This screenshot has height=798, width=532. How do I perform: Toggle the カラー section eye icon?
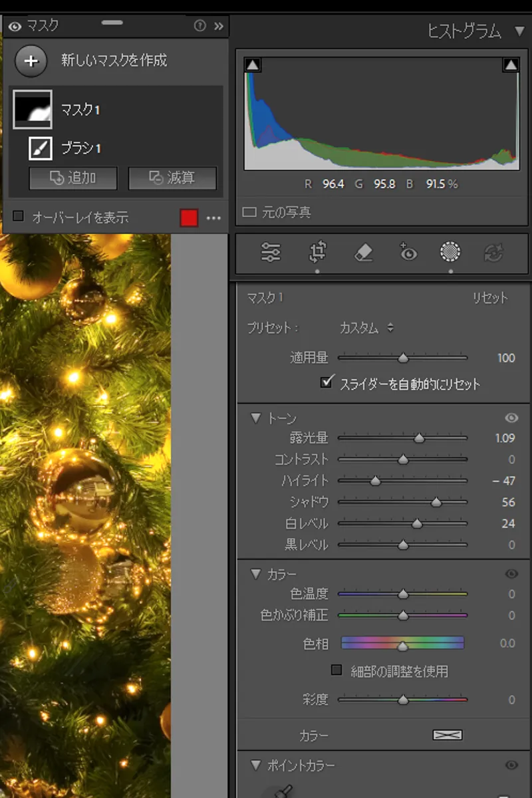tap(511, 574)
